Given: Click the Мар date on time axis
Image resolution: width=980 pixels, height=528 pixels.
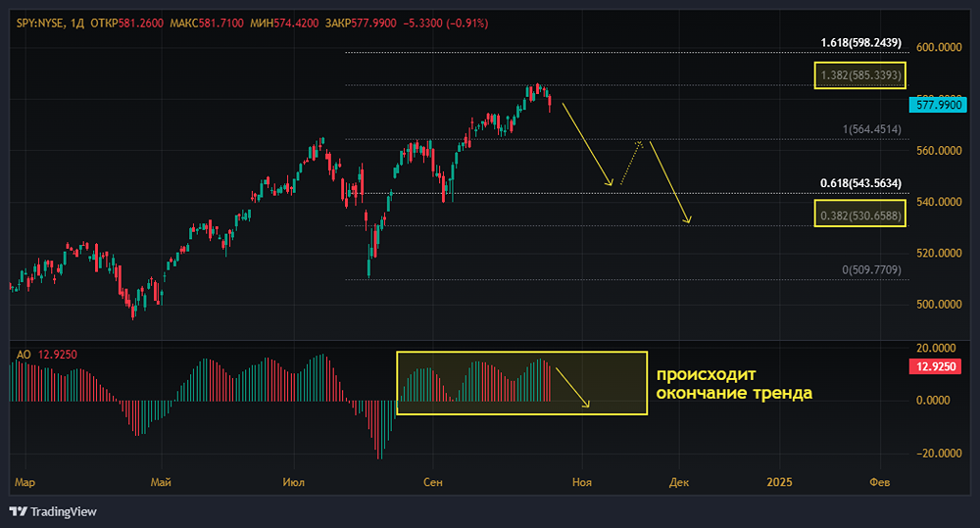Looking at the screenshot, I should 25,482.
